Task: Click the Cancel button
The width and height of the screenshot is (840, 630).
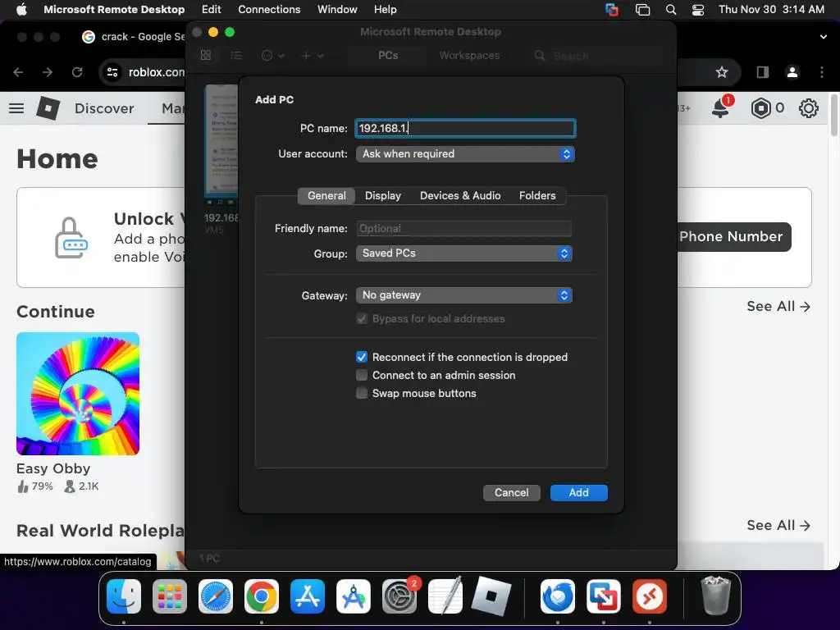Action: click(x=511, y=492)
